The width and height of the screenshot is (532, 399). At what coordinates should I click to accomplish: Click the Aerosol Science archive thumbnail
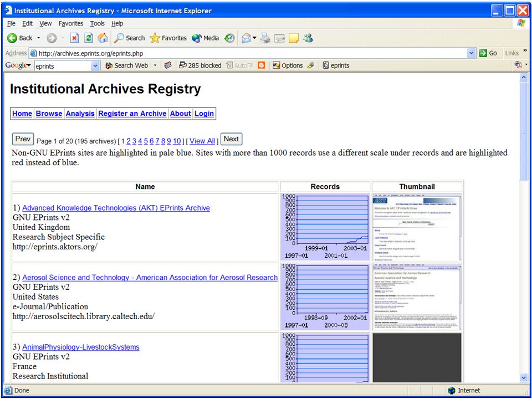click(417, 297)
